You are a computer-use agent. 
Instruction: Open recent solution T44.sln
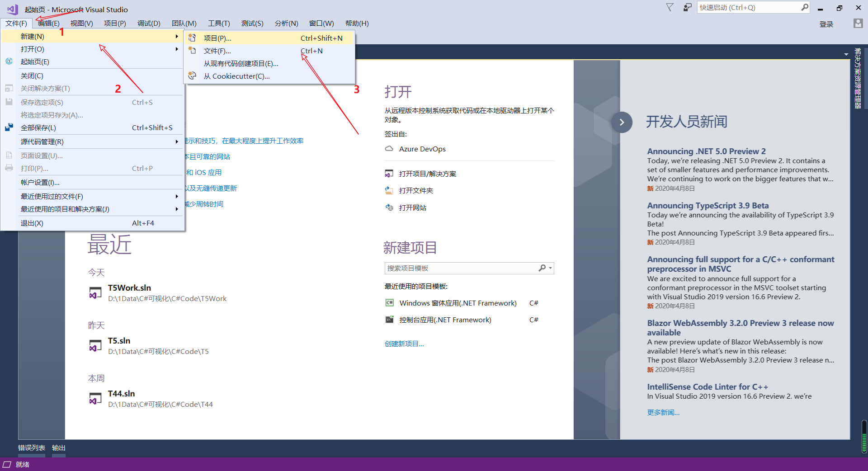tap(121, 394)
